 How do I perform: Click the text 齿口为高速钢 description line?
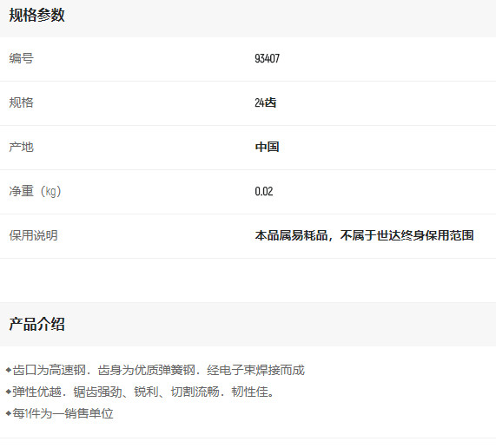(158, 370)
